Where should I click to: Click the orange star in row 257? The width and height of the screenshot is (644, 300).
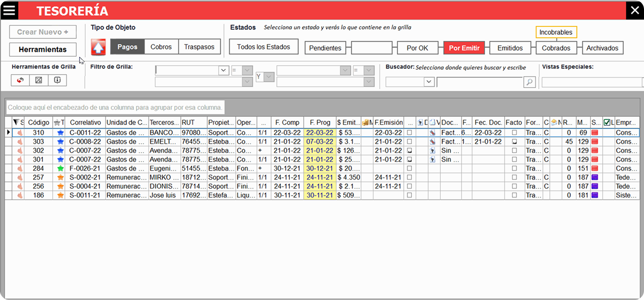point(60,178)
